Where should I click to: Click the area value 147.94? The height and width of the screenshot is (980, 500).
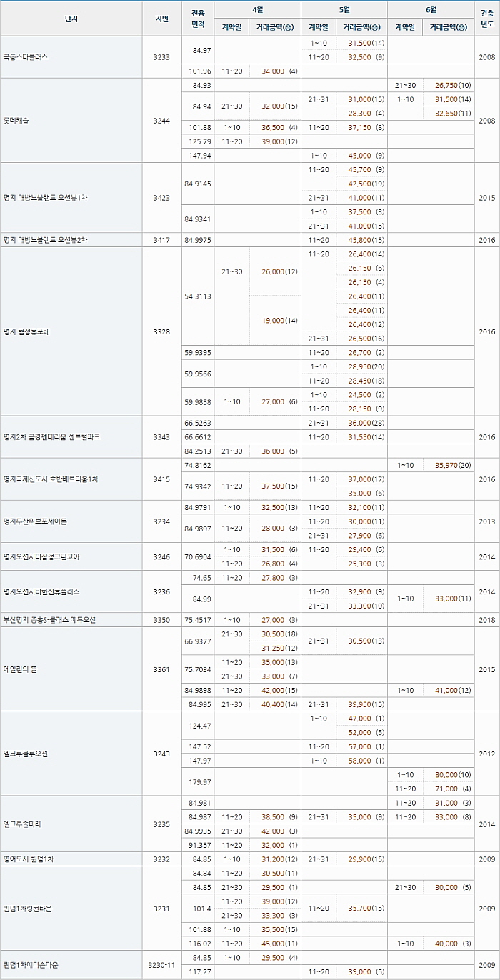tap(200, 156)
